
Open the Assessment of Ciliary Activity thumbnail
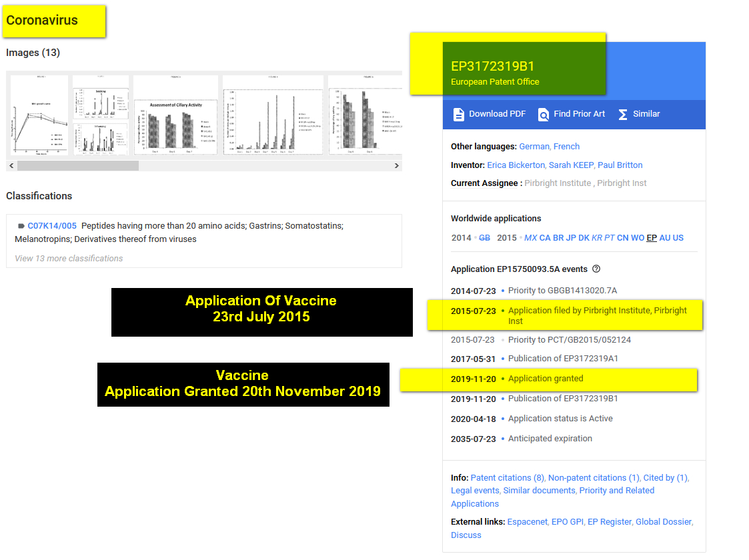point(175,115)
